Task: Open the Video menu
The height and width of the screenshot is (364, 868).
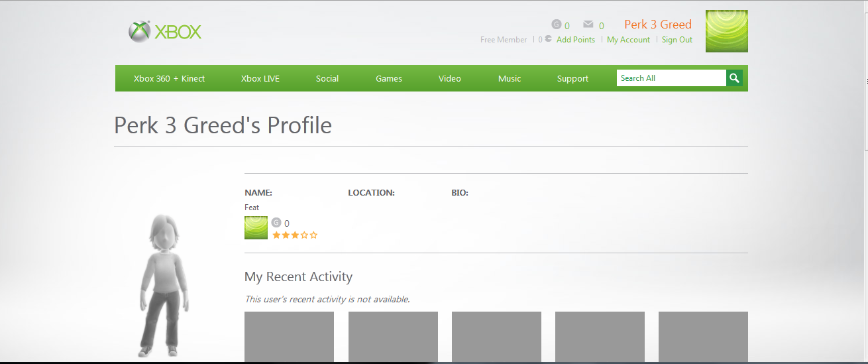Action: click(x=450, y=78)
